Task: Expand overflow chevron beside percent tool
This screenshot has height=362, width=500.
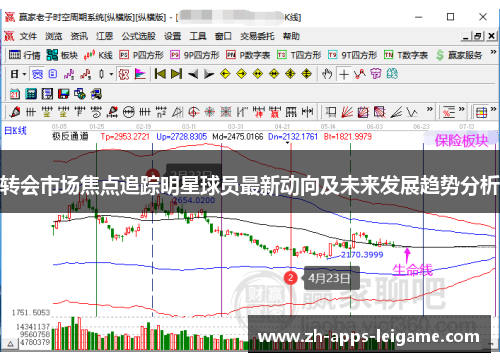Action: click(462, 109)
